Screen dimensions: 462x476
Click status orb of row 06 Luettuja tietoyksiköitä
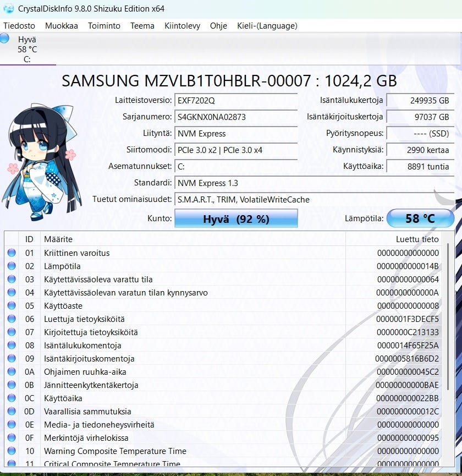coord(12,319)
